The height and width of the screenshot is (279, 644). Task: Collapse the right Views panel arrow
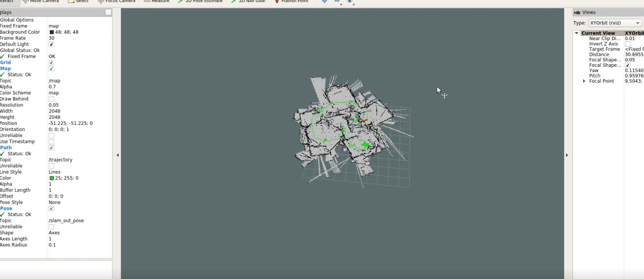coord(567,155)
